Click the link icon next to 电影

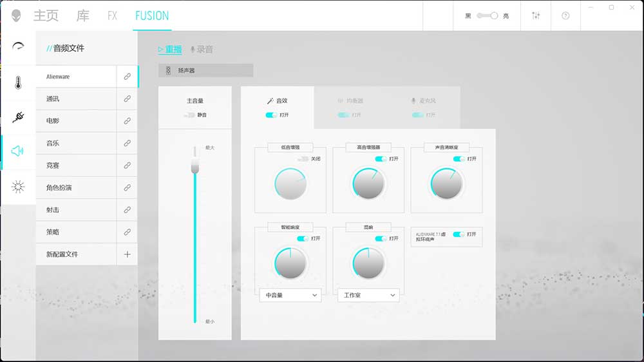point(128,121)
